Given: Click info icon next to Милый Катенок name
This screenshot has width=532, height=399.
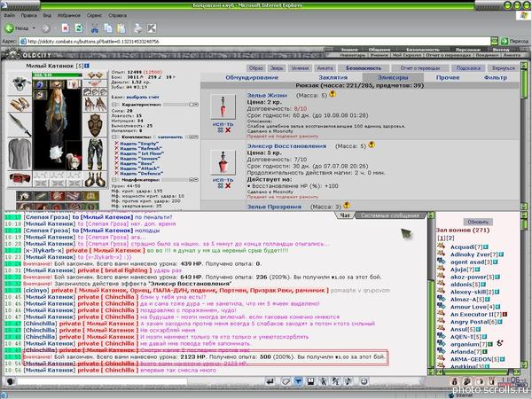Looking at the screenshot, I should [x=87, y=66].
